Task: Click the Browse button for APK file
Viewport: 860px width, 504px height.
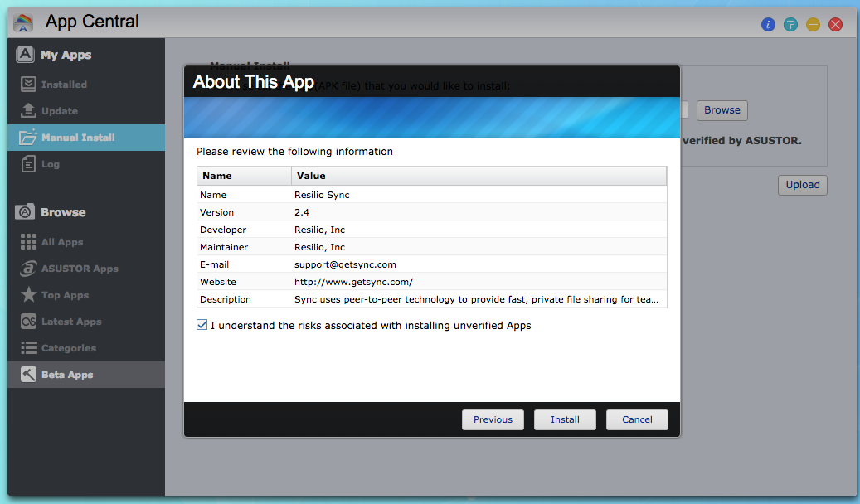Action: (722, 110)
